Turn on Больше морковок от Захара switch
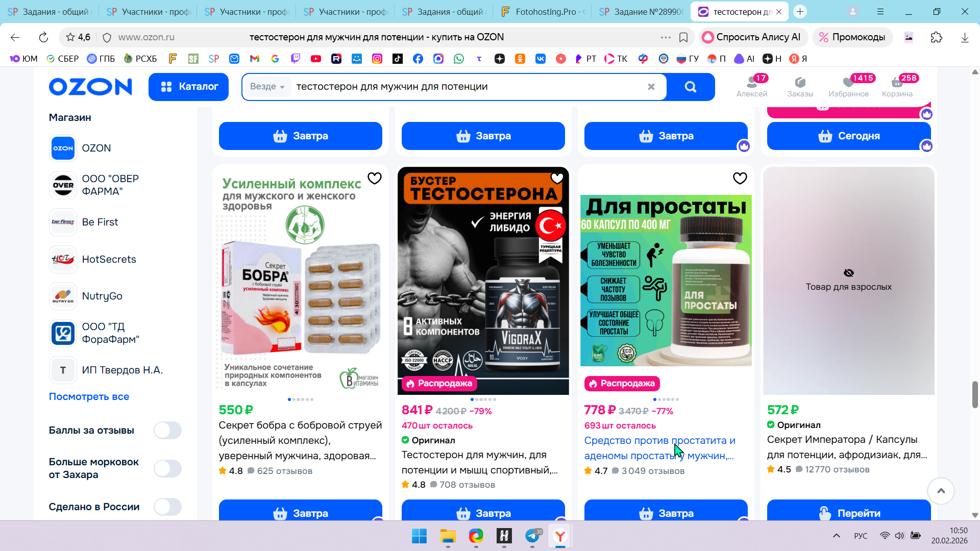 [167, 468]
